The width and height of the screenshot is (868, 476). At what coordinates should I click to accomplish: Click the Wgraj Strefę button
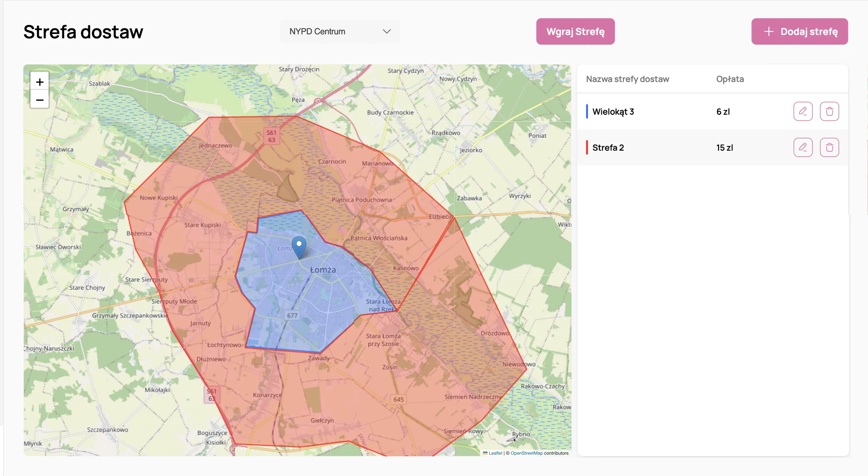pos(575,32)
